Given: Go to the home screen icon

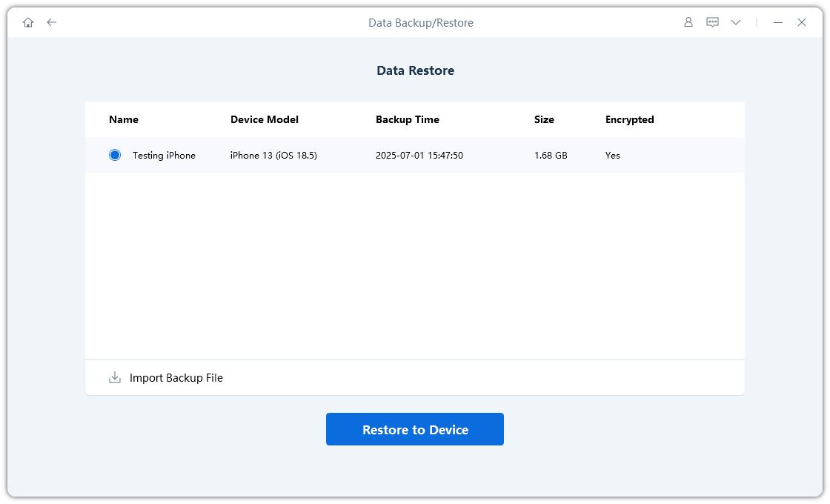Looking at the screenshot, I should coord(28,23).
